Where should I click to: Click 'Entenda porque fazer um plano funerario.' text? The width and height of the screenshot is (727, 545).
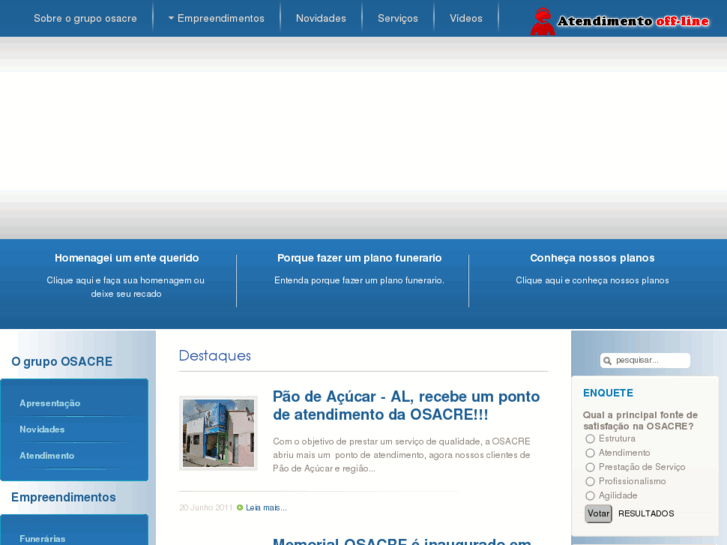coord(359,280)
